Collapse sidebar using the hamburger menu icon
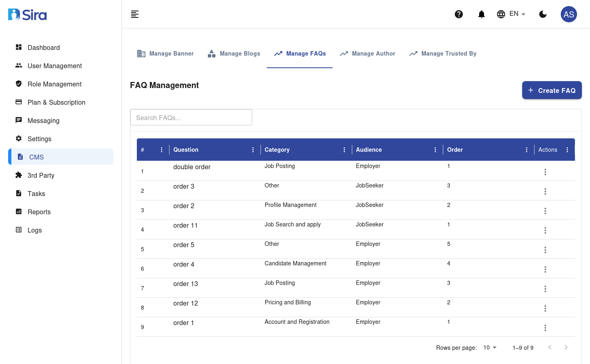The image size is (590, 364). click(x=135, y=14)
